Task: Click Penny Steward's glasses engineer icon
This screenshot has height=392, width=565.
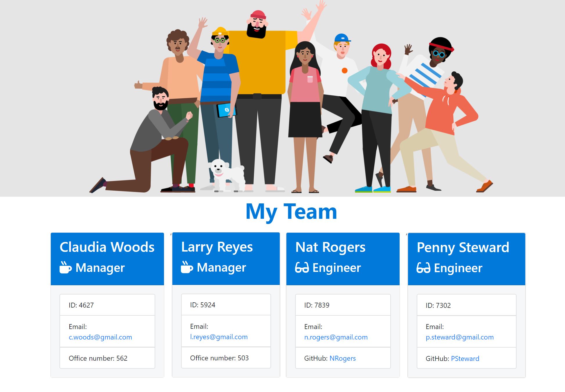Action: (x=423, y=268)
